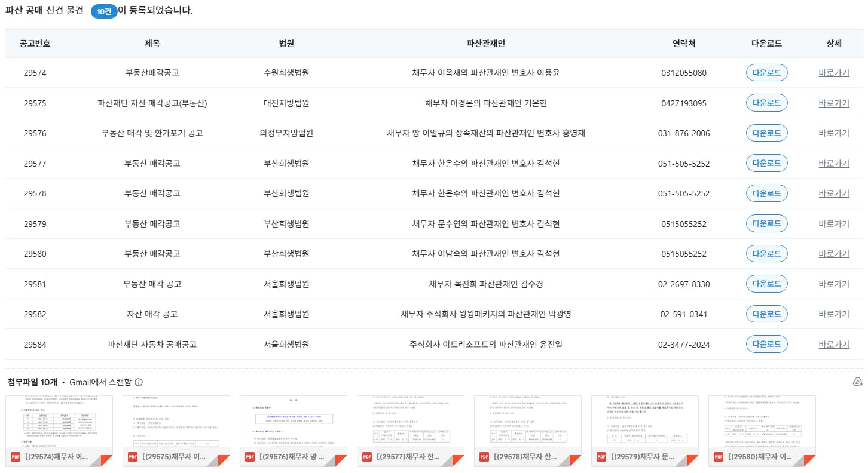The width and height of the screenshot is (868, 473).
Task: Save all attachments to Drive icon
Action: pyautogui.click(x=857, y=382)
